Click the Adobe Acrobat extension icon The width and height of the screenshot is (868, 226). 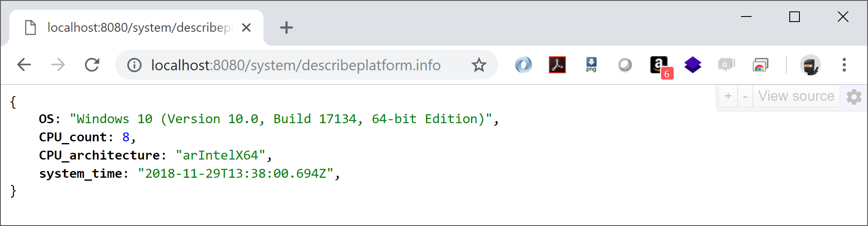557,65
